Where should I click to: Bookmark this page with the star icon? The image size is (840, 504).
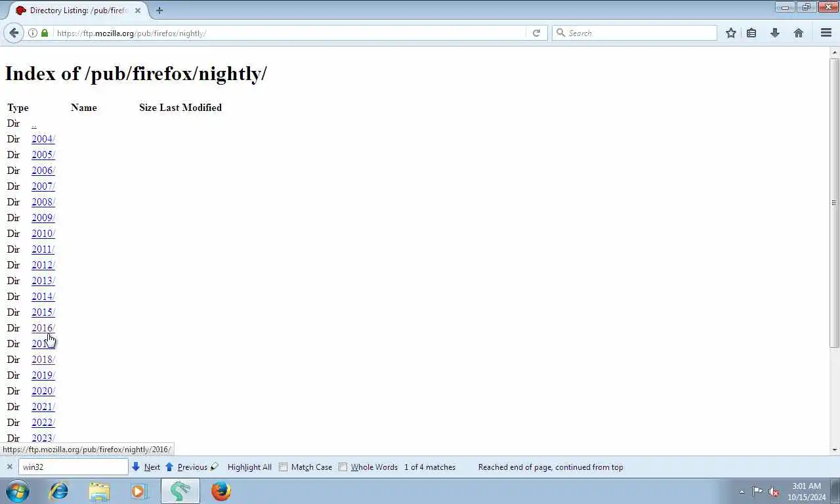(731, 33)
